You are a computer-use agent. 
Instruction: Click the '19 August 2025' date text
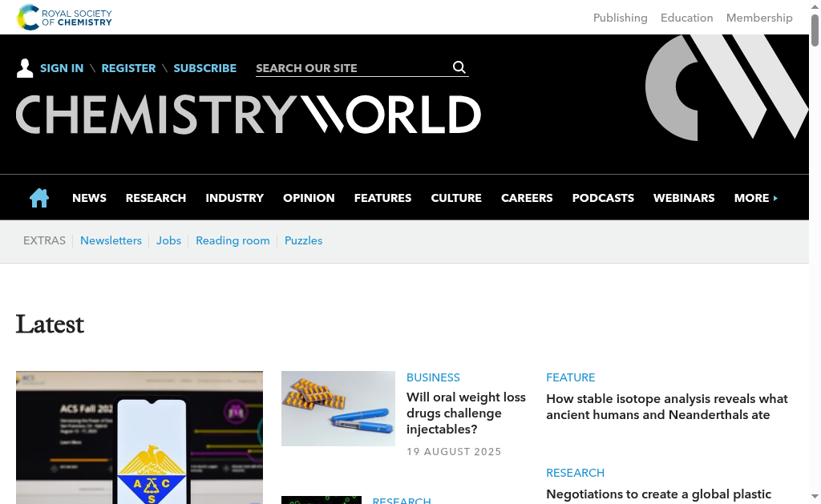454,452
